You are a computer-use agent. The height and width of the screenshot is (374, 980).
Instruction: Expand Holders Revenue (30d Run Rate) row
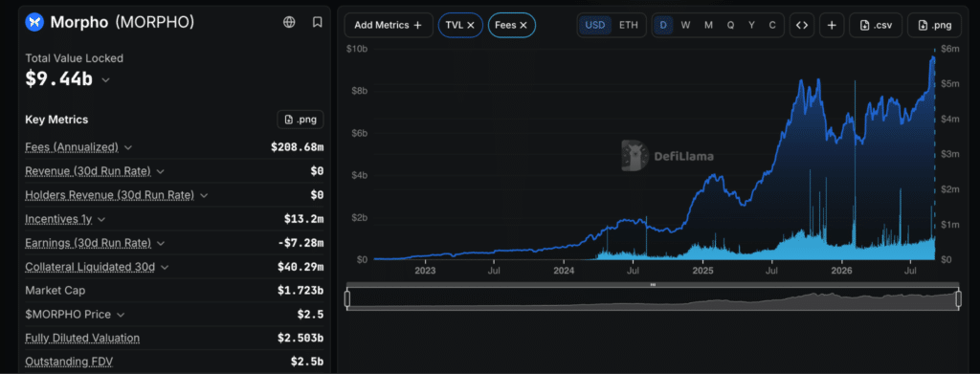pos(204,195)
